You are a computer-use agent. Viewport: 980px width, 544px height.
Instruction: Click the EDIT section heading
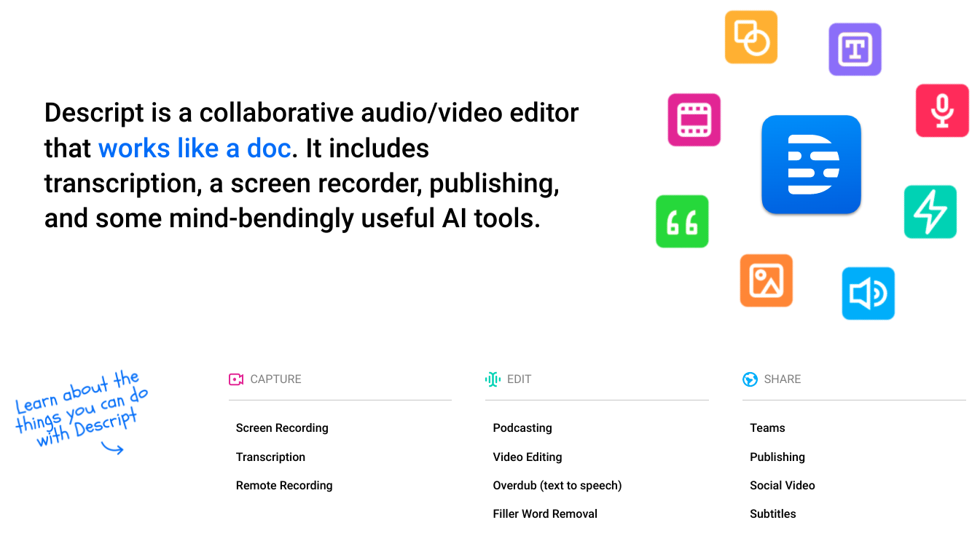(519, 379)
